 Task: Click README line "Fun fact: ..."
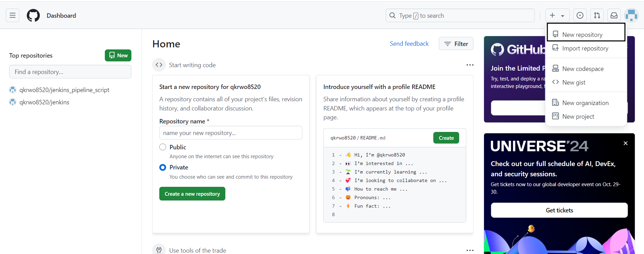[x=372, y=206]
